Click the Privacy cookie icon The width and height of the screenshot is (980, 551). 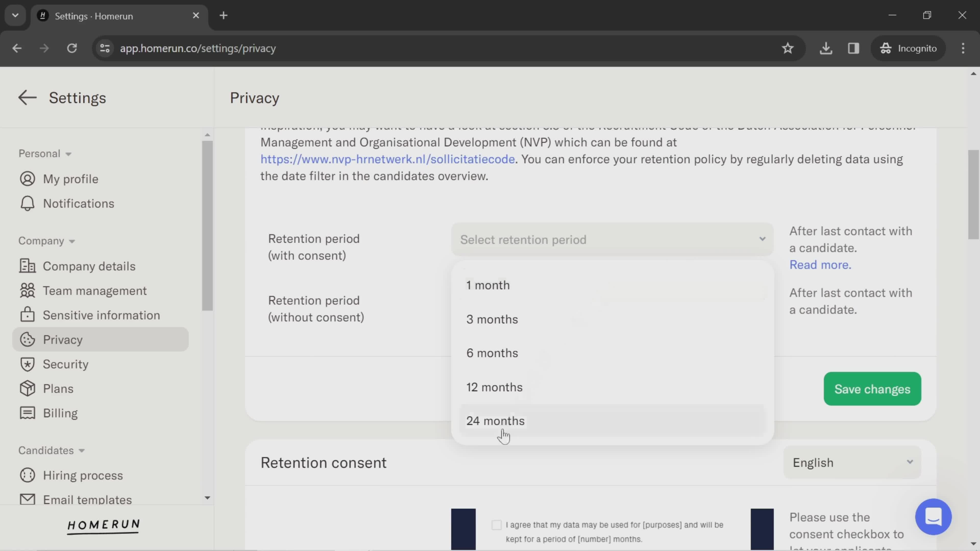coord(27,340)
